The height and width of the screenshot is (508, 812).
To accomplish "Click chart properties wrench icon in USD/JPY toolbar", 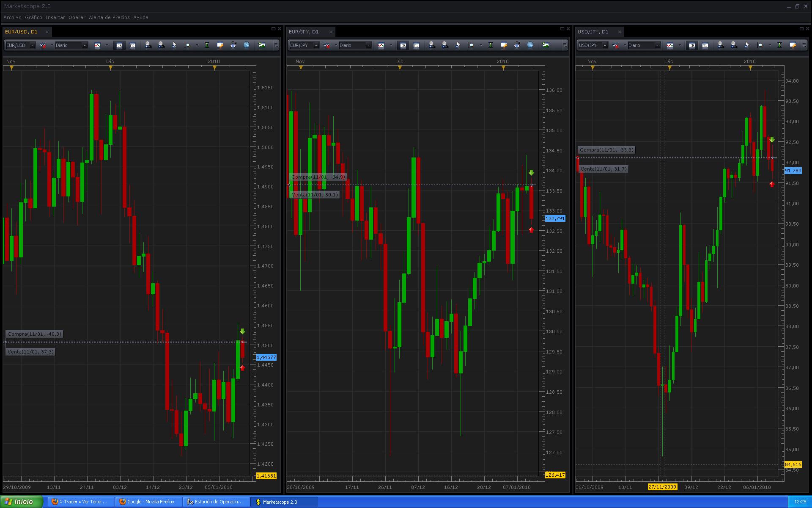I will click(x=793, y=45).
